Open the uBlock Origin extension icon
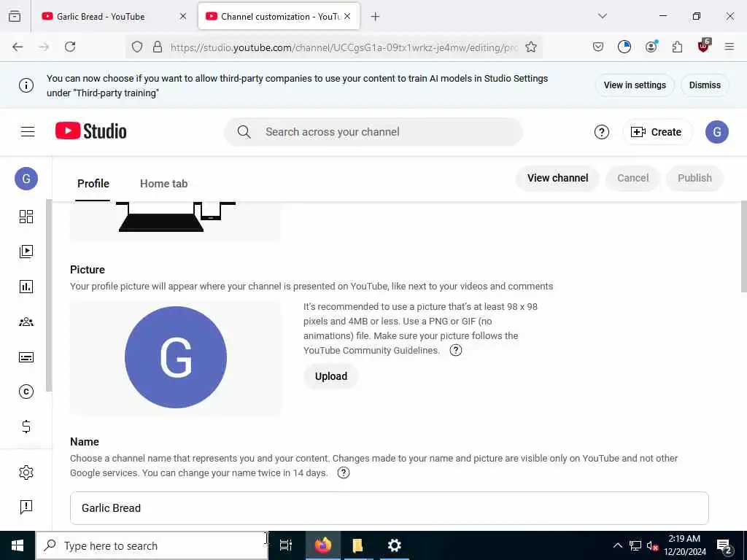 click(x=704, y=46)
